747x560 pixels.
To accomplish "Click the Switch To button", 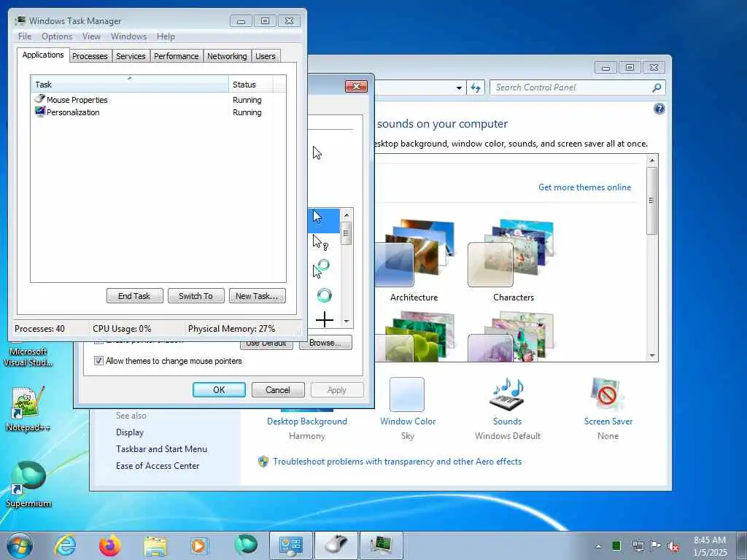I will pos(196,296).
